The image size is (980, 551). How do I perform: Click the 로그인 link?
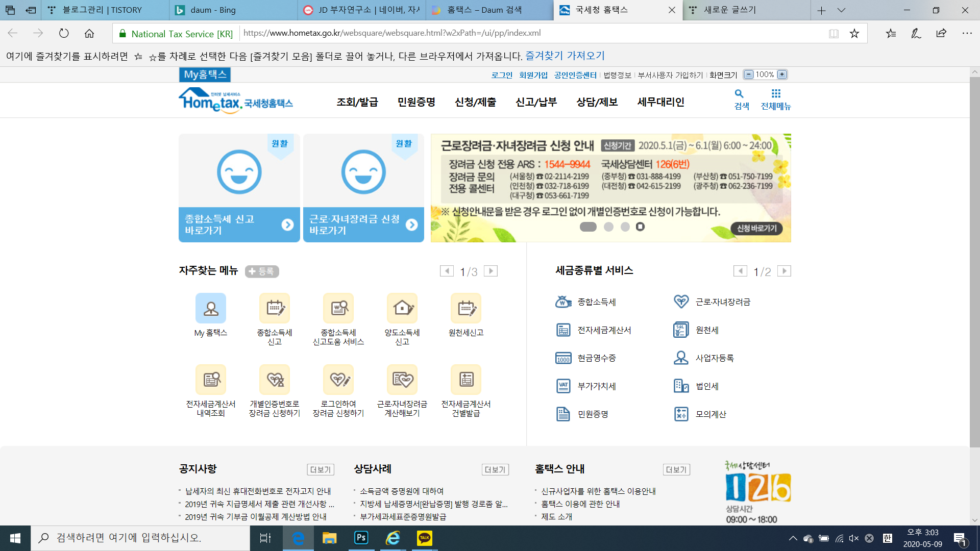click(x=501, y=75)
